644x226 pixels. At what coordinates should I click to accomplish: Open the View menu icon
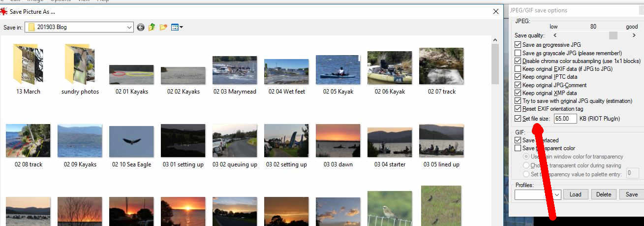click(177, 27)
